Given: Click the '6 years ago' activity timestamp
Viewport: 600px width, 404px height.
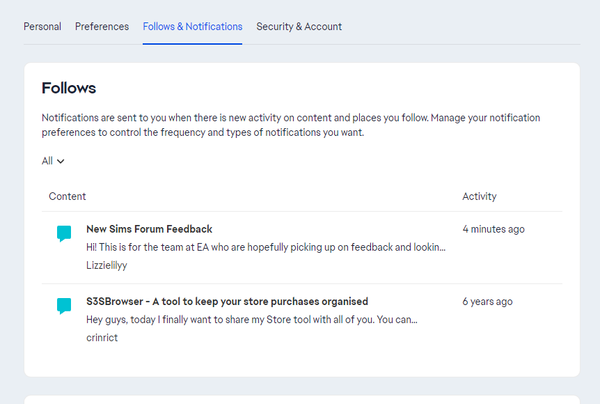Looking at the screenshot, I should pyautogui.click(x=488, y=301).
